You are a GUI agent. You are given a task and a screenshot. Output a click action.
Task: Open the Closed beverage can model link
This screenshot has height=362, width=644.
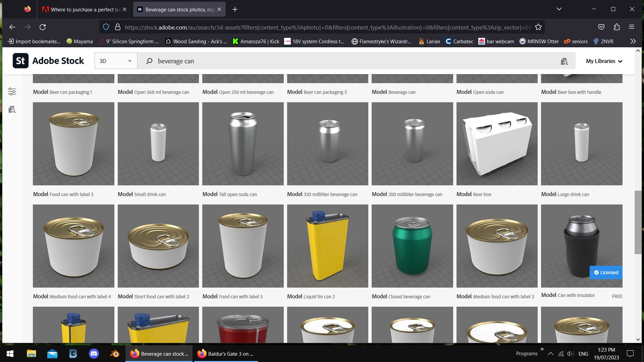[x=409, y=297]
